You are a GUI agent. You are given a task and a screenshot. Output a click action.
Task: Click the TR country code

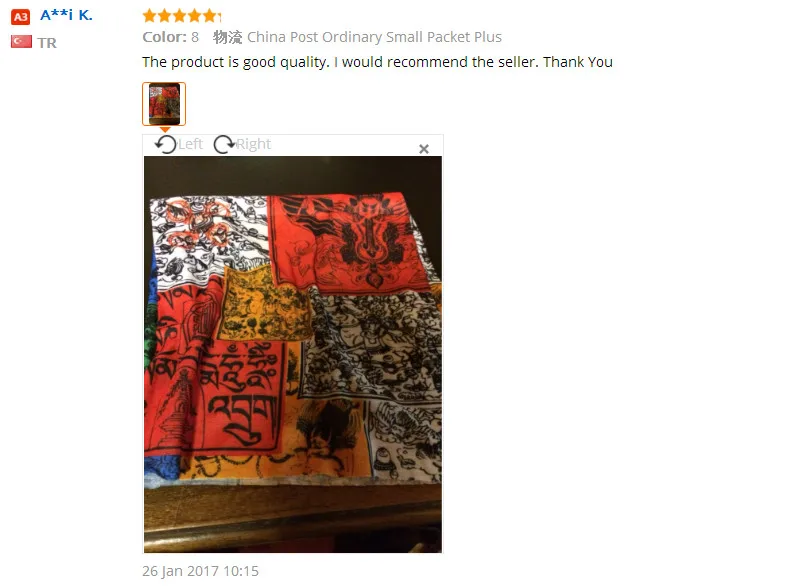point(47,43)
